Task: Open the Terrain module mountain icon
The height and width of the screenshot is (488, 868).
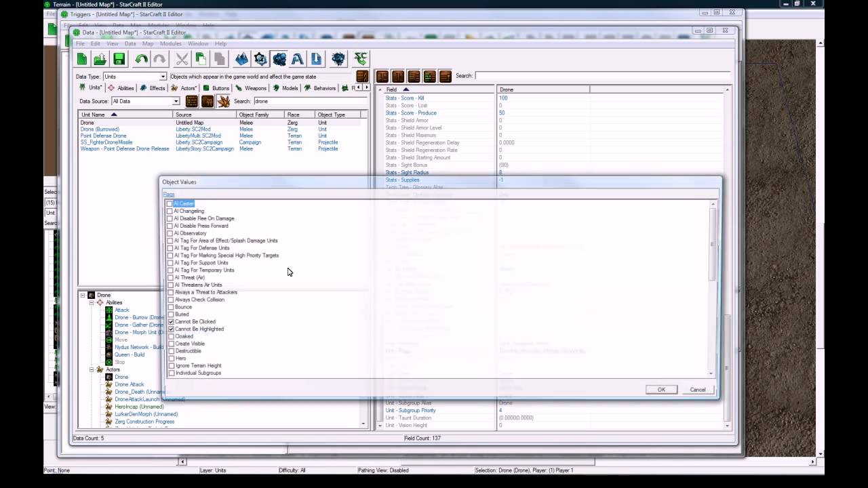Action: [241, 59]
